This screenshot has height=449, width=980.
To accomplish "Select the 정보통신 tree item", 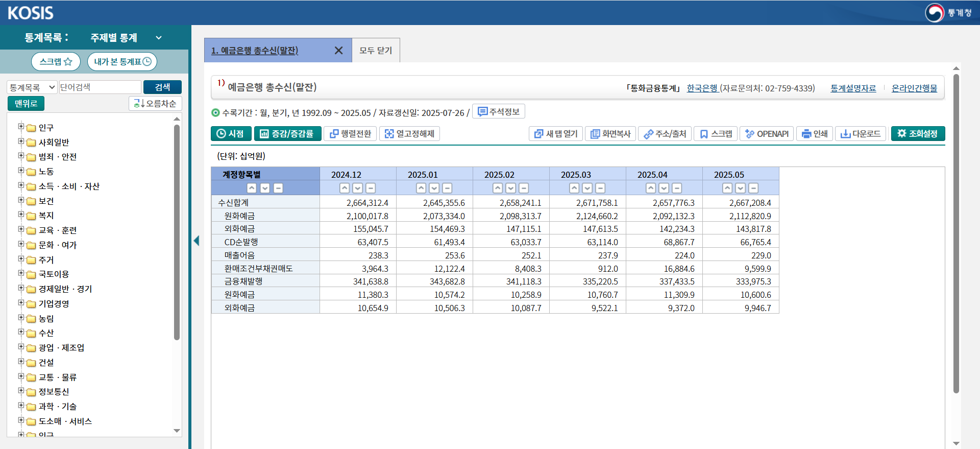I will 54,392.
